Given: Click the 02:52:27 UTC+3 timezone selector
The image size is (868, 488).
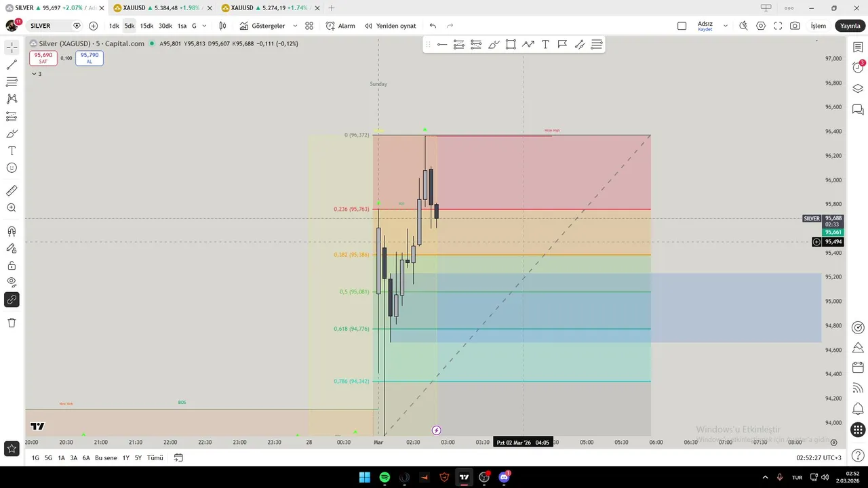Looking at the screenshot, I should pos(818,458).
